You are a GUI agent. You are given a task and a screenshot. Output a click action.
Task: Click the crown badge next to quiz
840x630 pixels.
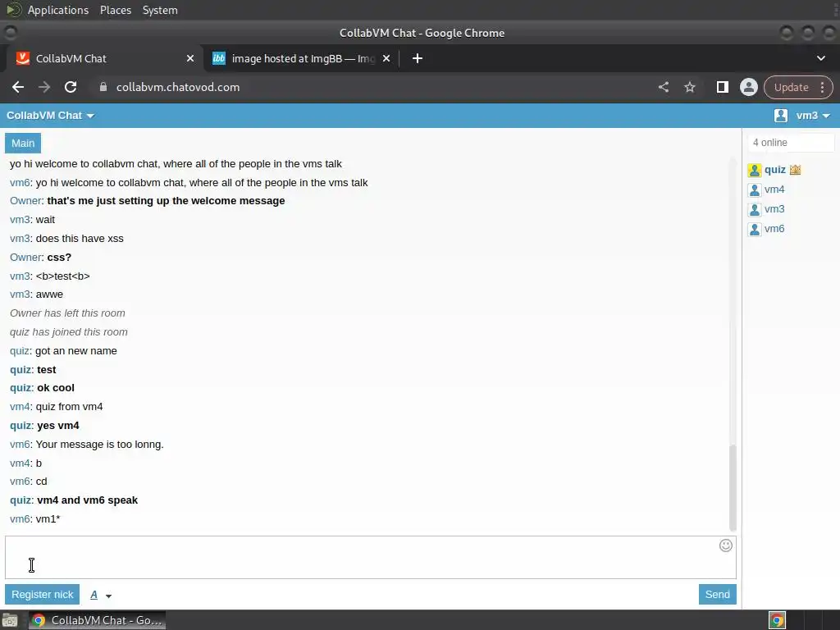click(x=795, y=170)
